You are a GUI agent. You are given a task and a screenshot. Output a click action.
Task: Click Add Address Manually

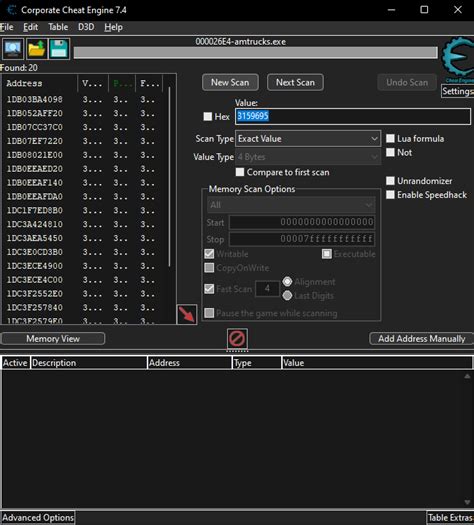[421, 339]
